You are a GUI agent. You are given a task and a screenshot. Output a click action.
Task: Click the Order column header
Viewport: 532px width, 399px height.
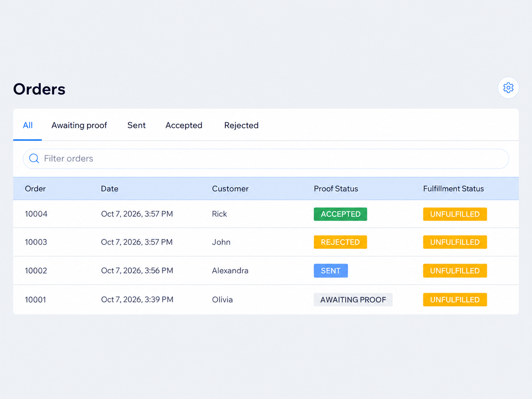[35, 188]
